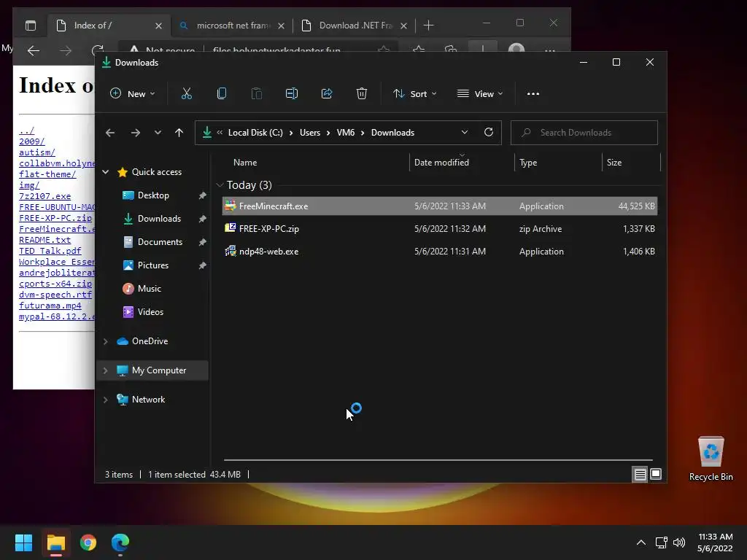Open network status tray icon
The image size is (747, 560).
661,542
